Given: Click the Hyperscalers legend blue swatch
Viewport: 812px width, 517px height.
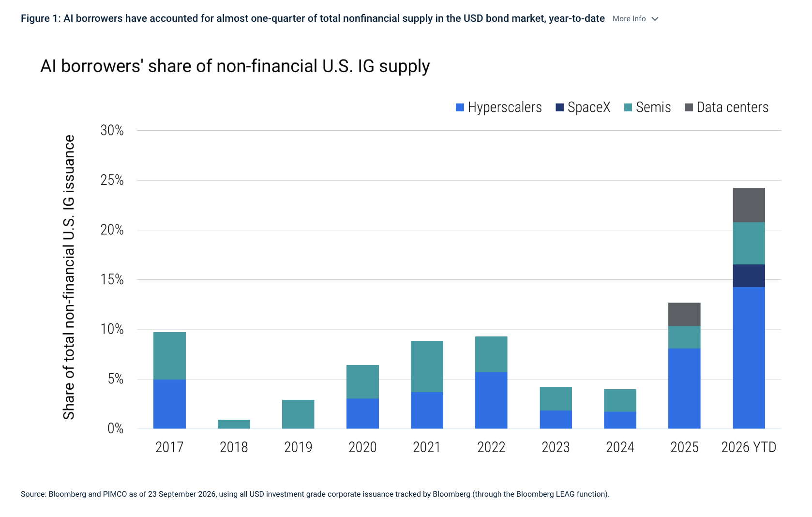Looking at the screenshot, I should point(460,107).
